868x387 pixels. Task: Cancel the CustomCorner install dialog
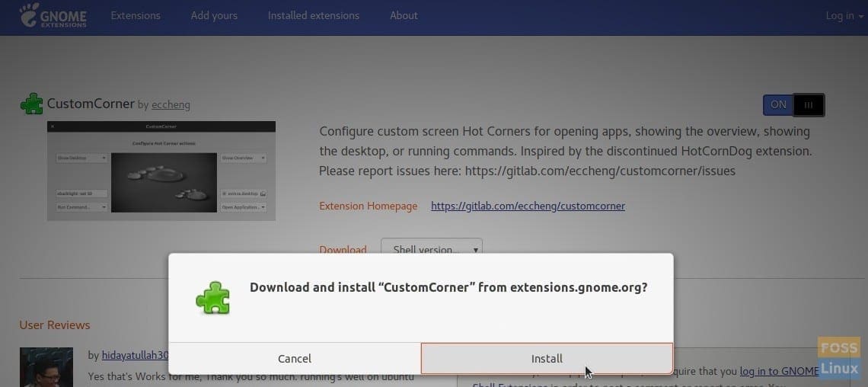295,359
